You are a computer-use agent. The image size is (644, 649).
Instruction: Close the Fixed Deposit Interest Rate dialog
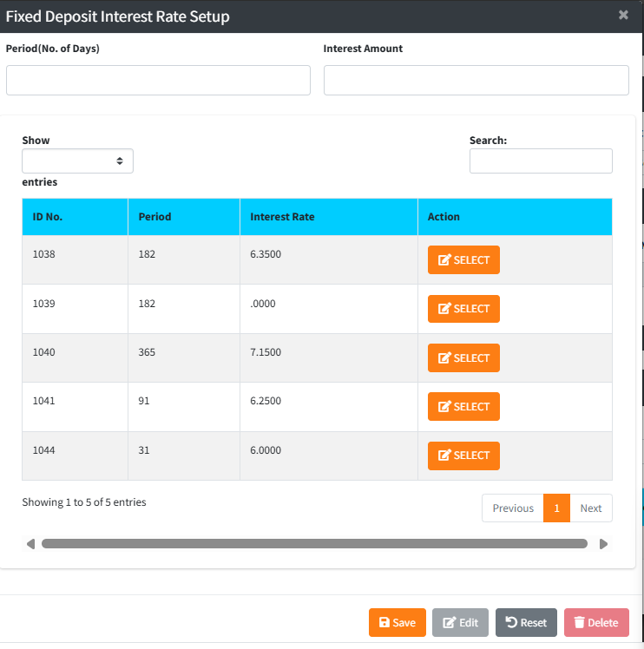click(x=623, y=15)
